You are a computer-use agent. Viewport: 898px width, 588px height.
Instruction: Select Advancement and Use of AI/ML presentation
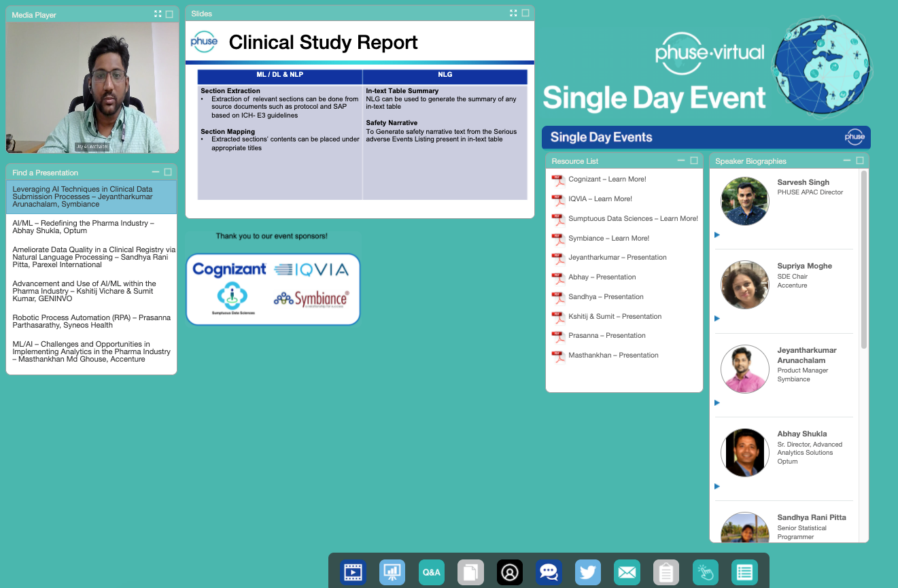[91, 291]
